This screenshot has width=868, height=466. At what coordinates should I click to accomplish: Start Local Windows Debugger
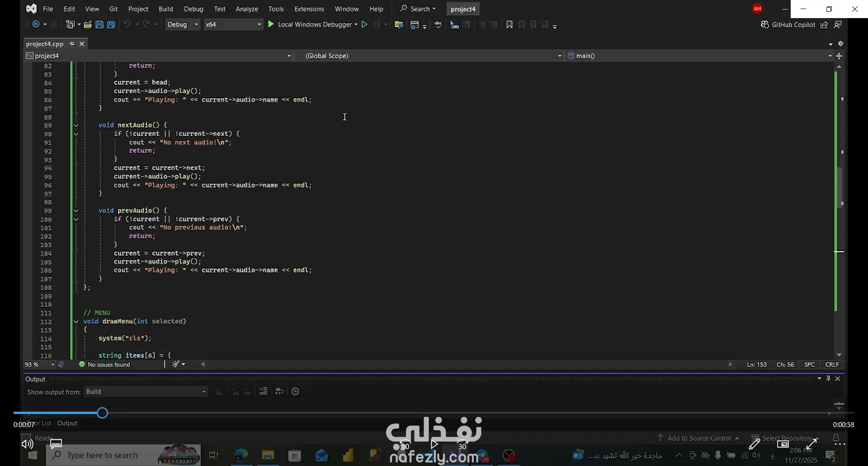[310, 24]
